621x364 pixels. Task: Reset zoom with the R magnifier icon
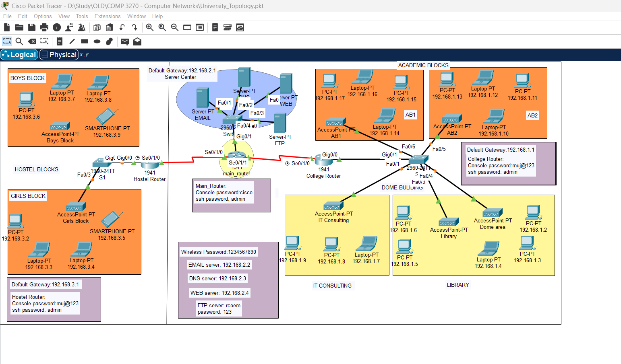coord(162,27)
